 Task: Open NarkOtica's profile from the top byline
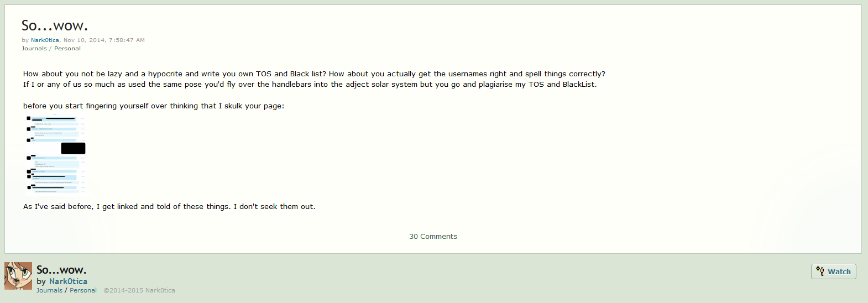(45, 40)
